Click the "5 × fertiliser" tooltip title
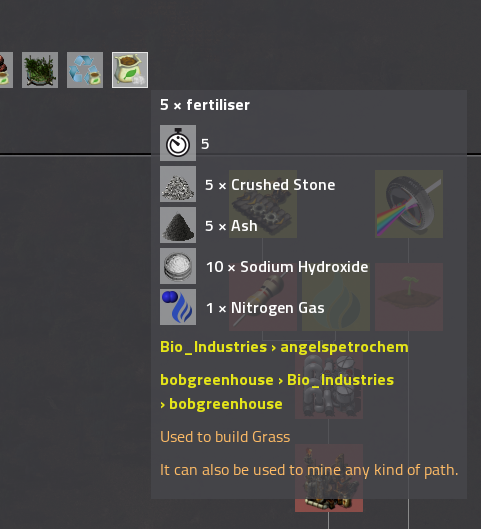Viewport: 481px width, 529px height. 205,105
